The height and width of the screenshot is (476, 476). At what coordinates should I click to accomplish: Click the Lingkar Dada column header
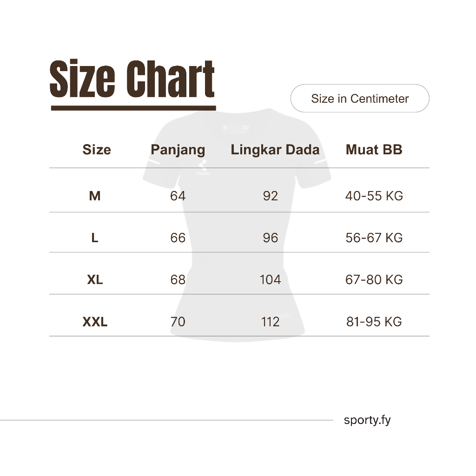coord(275,150)
